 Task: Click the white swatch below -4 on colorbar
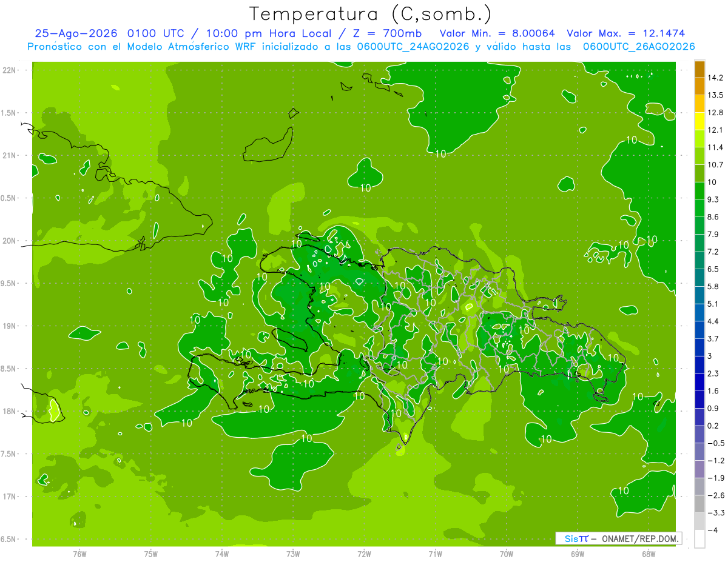[x=699, y=538]
